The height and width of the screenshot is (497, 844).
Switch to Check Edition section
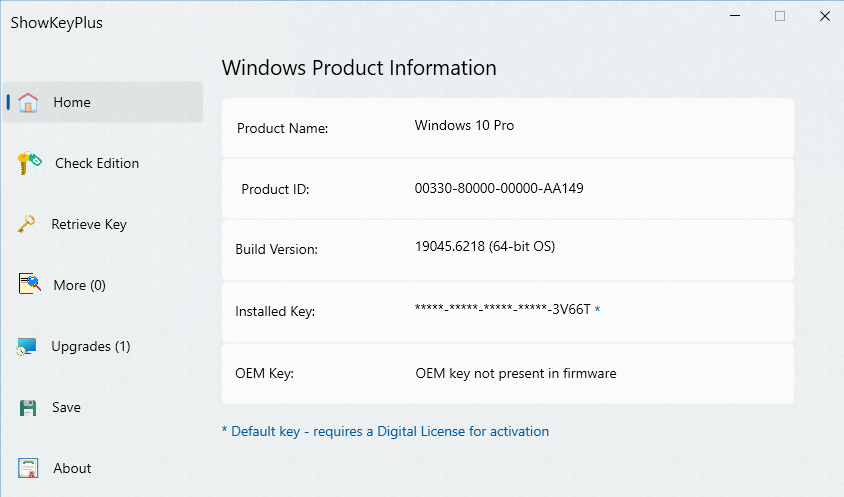coord(97,163)
